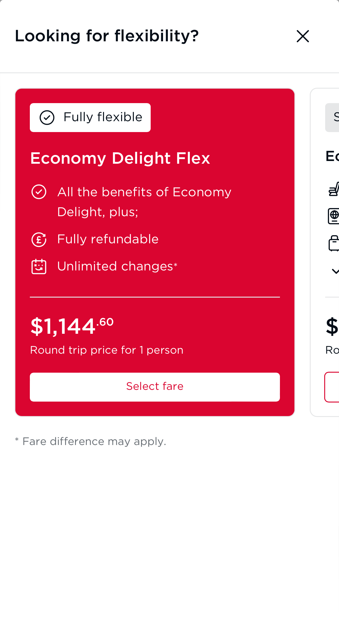Click the $1,144.60 price
Image resolution: width=339 pixels, height=644 pixels.
[72, 326]
